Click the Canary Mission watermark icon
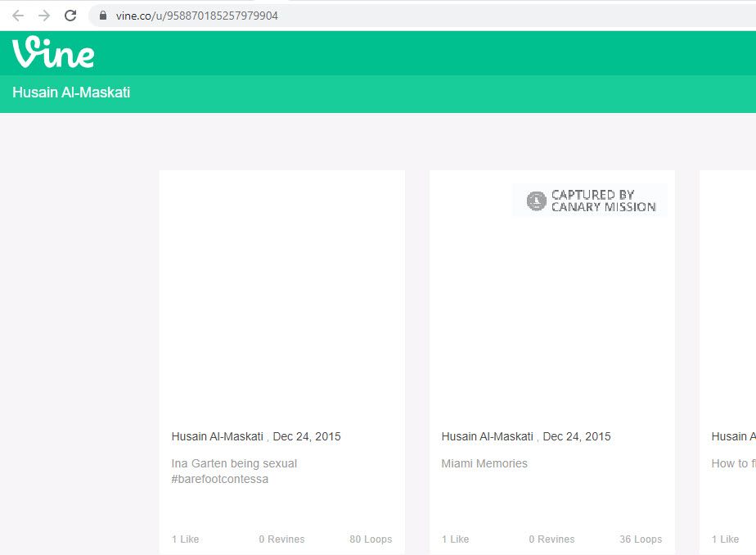Screen dimensions: 756x555 [536, 201]
